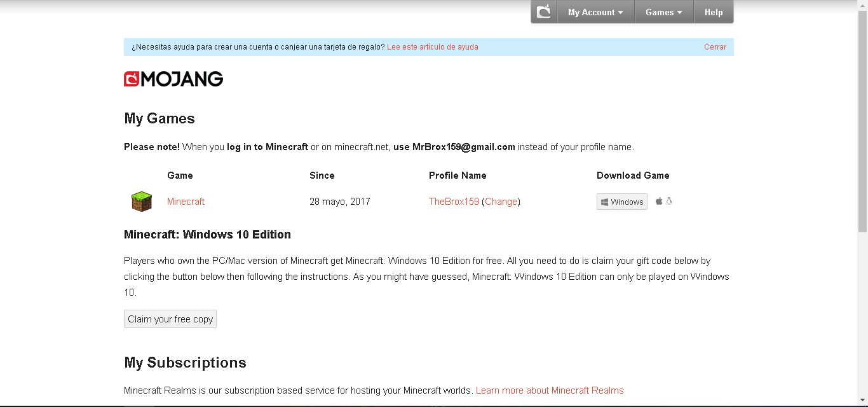This screenshot has height=407, width=868.
Task: Open the Minecraft game link
Action: (x=186, y=202)
